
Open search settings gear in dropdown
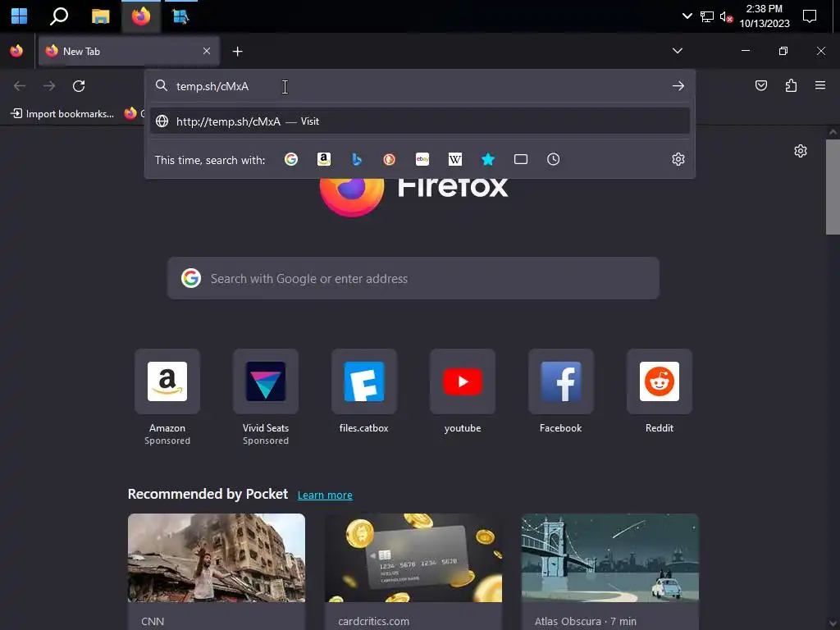pos(678,159)
